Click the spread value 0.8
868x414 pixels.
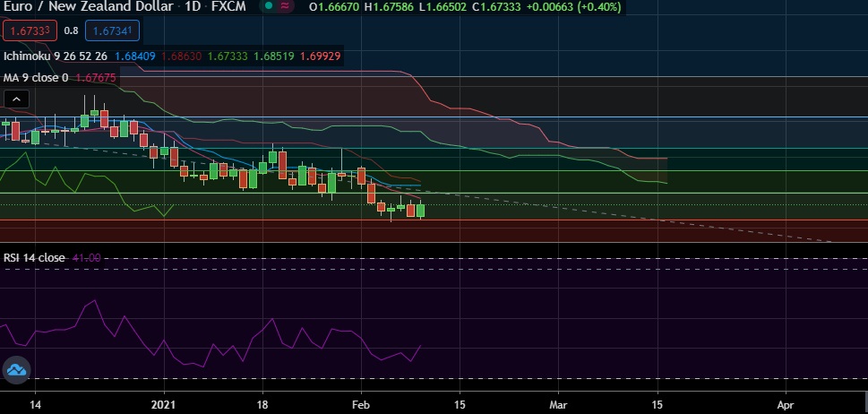(x=71, y=31)
